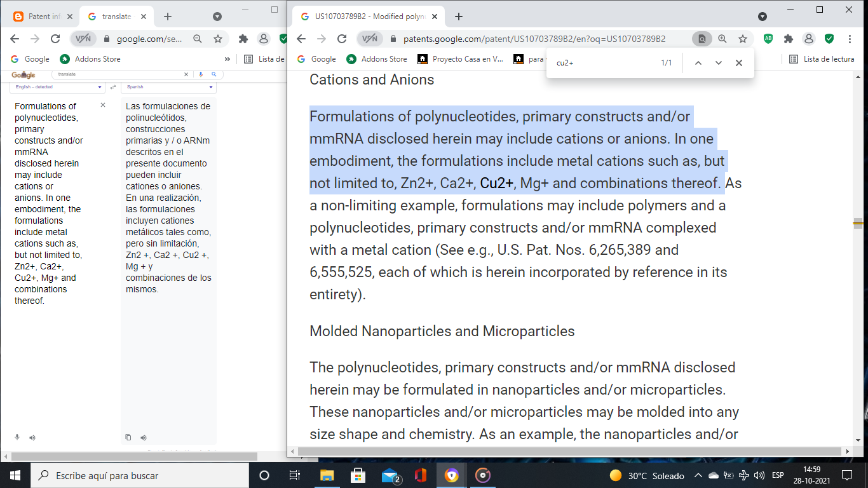Open tab search dropdown in patent window

[x=763, y=17]
